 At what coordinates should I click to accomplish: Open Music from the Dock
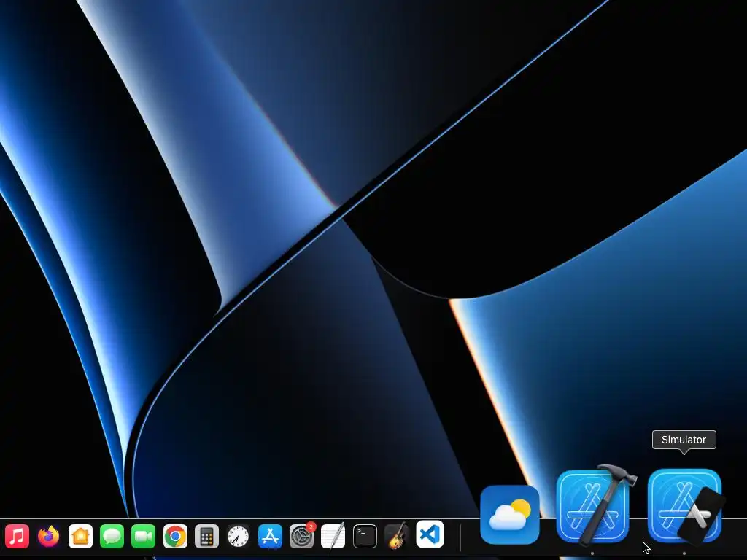pyautogui.click(x=18, y=536)
